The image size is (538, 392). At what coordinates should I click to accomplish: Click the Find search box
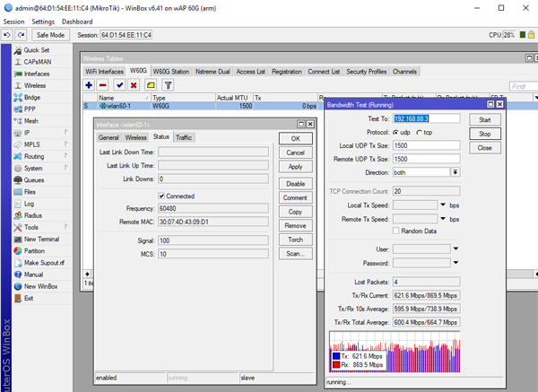click(x=524, y=86)
